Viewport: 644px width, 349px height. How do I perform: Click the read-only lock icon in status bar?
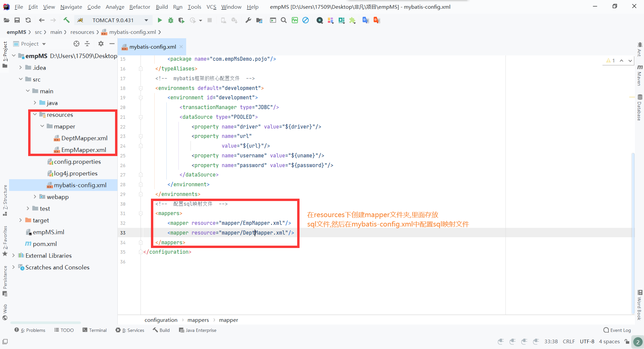tap(627, 341)
